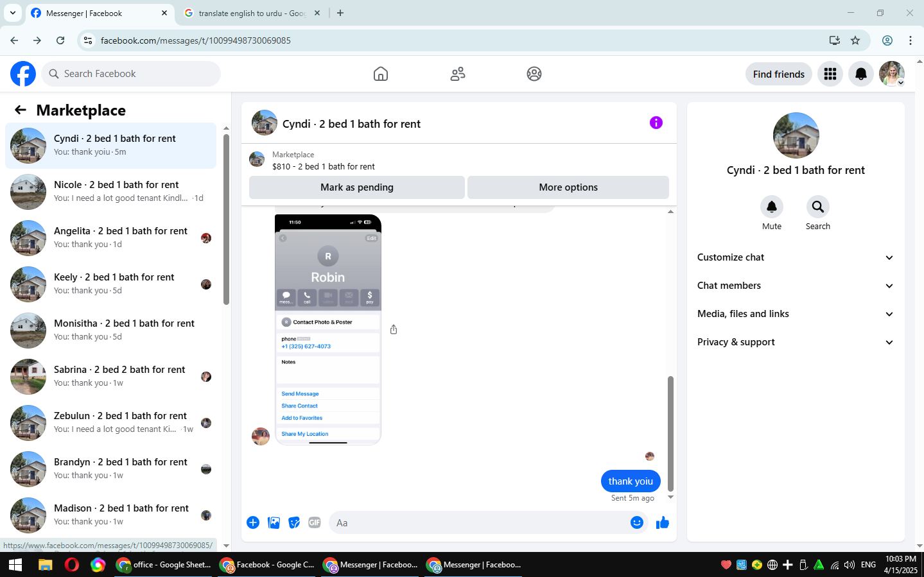This screenshot has height=577, width=924.
Task: Switch to the translate english to urdu tab
Action: tap(252, 13)
